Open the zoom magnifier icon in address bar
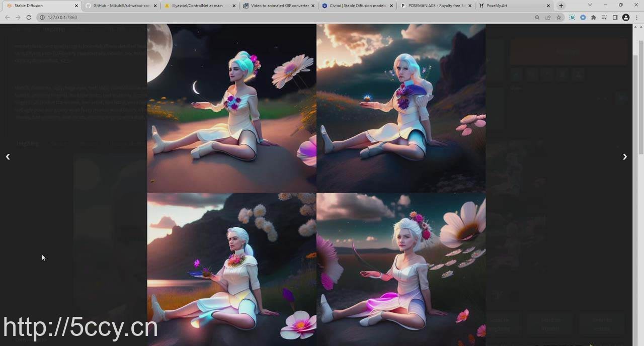This screenshot has height=346, width=644. tap(537, 18)
